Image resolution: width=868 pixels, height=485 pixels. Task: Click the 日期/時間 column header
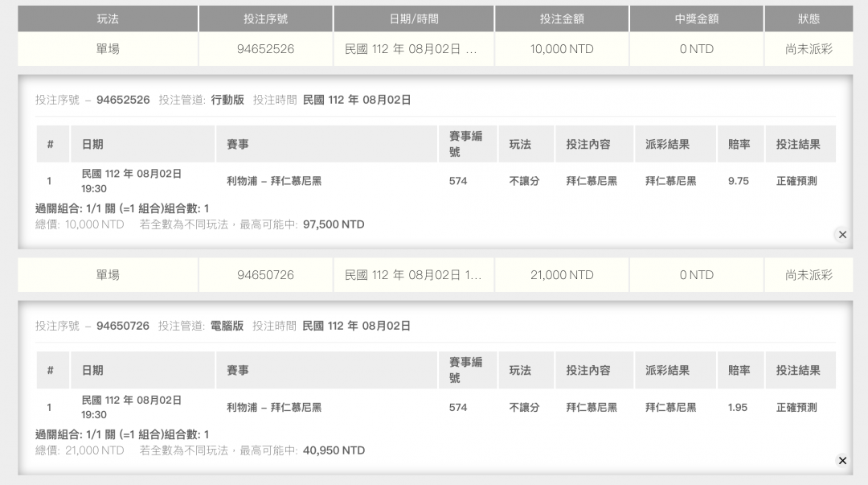(x=413, y=18)
